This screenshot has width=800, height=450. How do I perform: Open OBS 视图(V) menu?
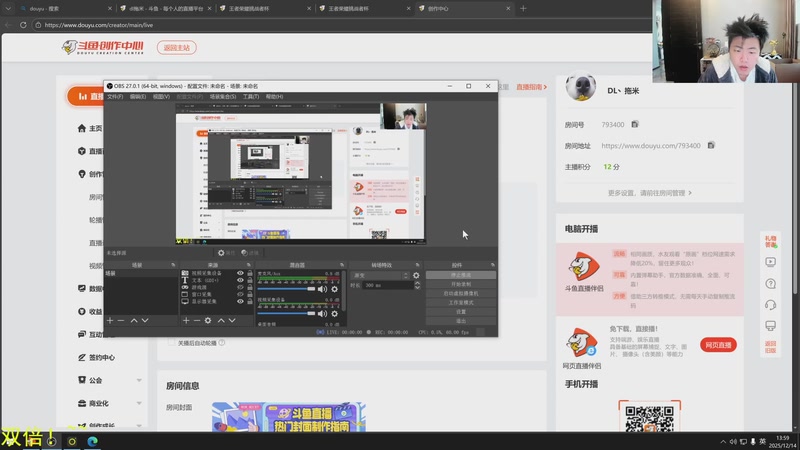(x=161, y=96)
